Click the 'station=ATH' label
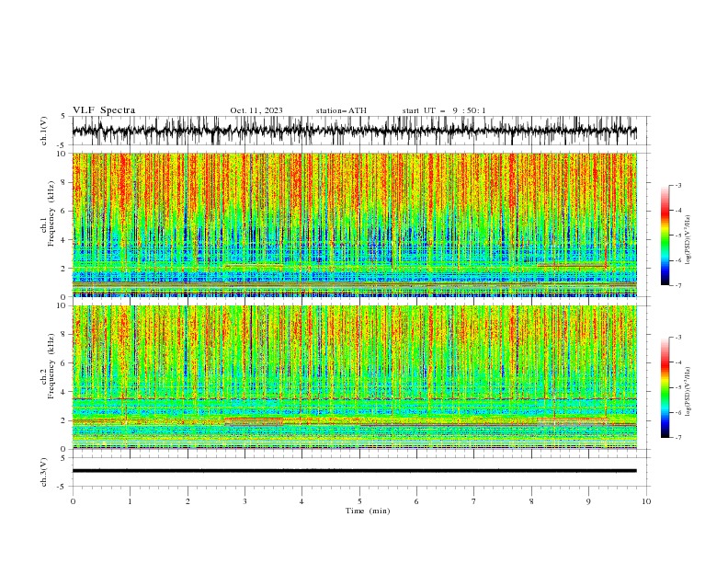This screenshot has height=563, width=728. [341, 110]
